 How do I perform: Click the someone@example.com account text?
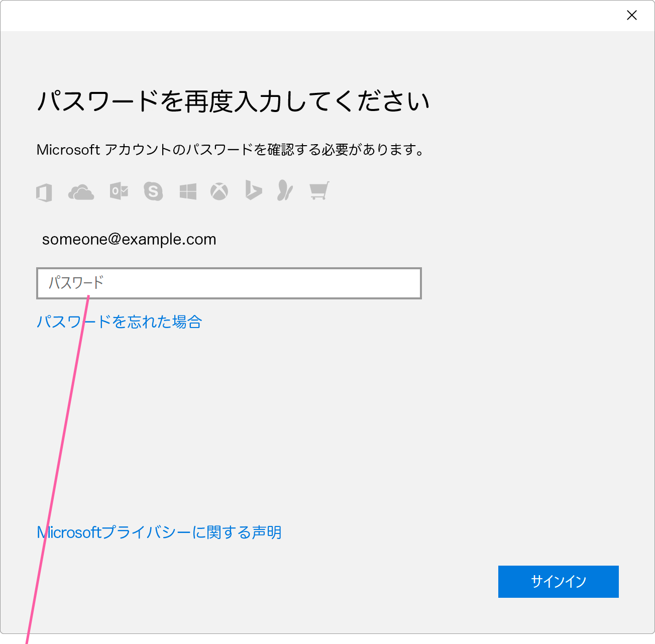[x=129, y=240]
